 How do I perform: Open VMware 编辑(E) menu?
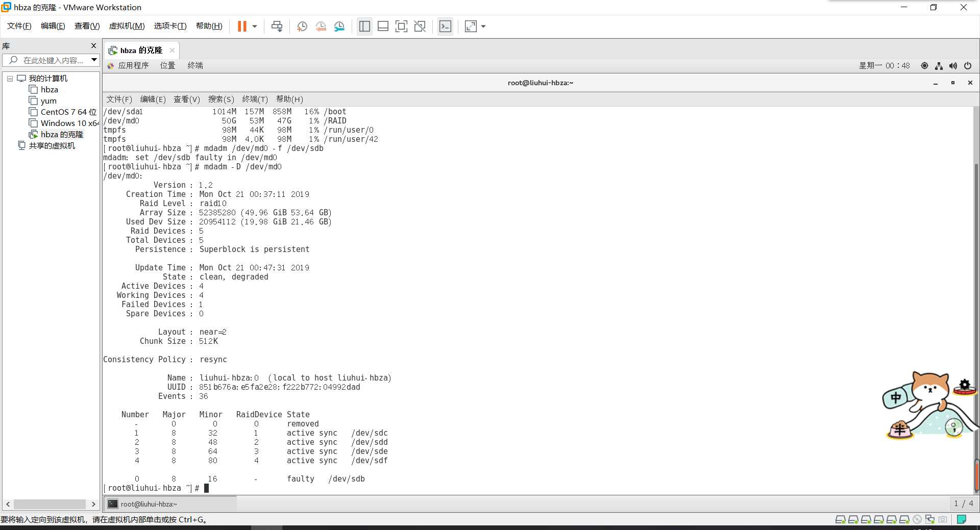pos(53,26)
